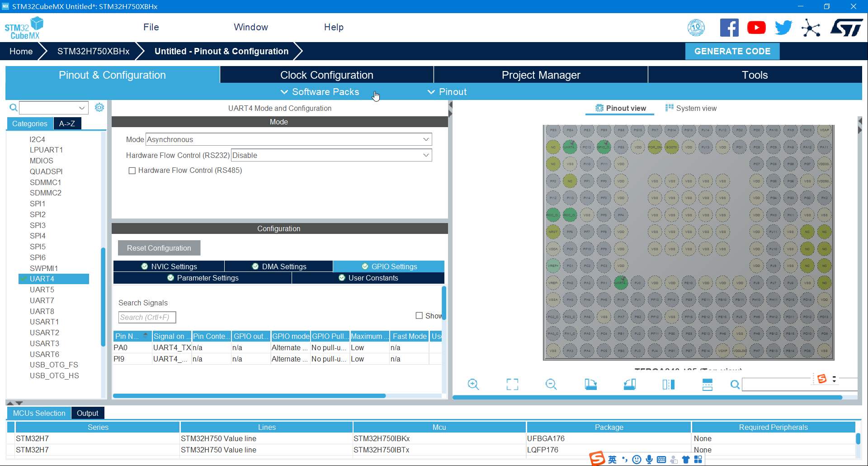
Task: Click the pin search magnifier icon
Action: point(735,385)
